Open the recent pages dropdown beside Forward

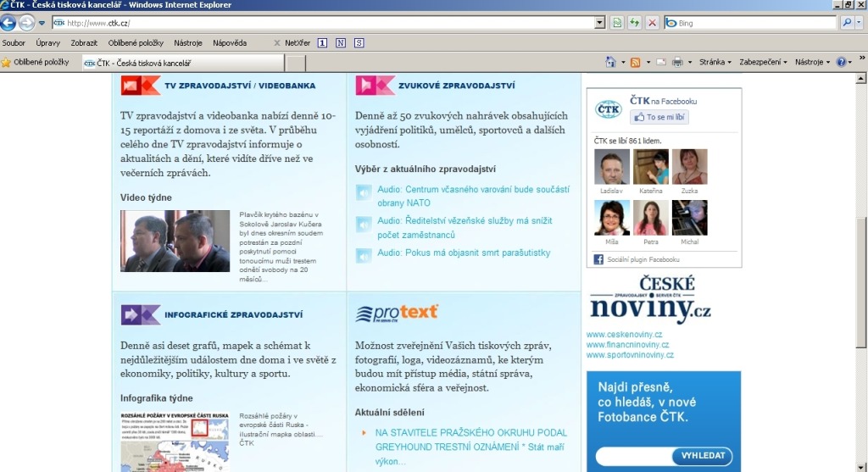[42, 23]
